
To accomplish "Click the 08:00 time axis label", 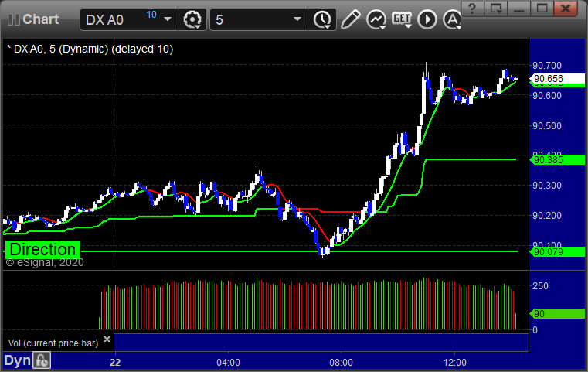I will (x=341, y=363).
